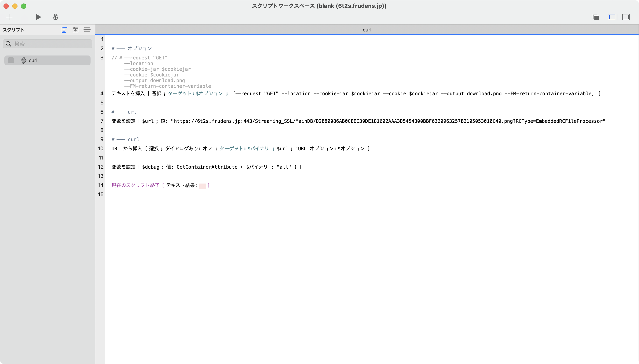639x364 pixels.
Task: Select the Exit Script step on line 14
Action: click(160, 185)
